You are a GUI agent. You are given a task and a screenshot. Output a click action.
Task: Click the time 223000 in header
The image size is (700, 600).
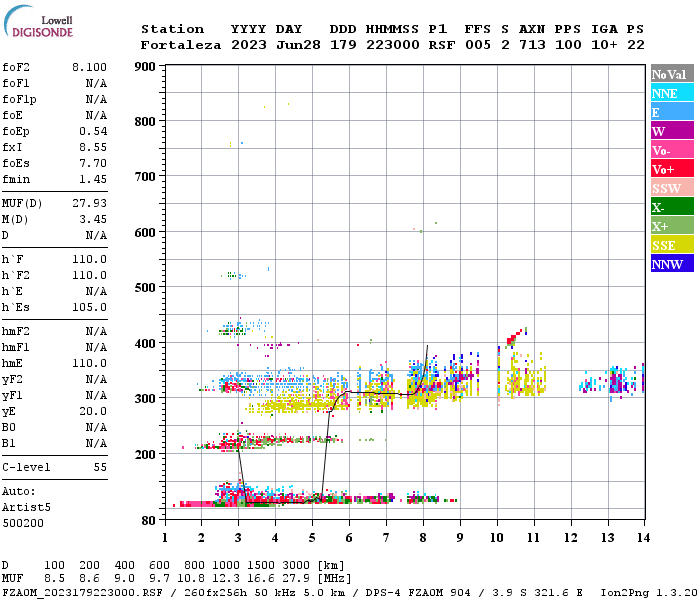[392, 45]
